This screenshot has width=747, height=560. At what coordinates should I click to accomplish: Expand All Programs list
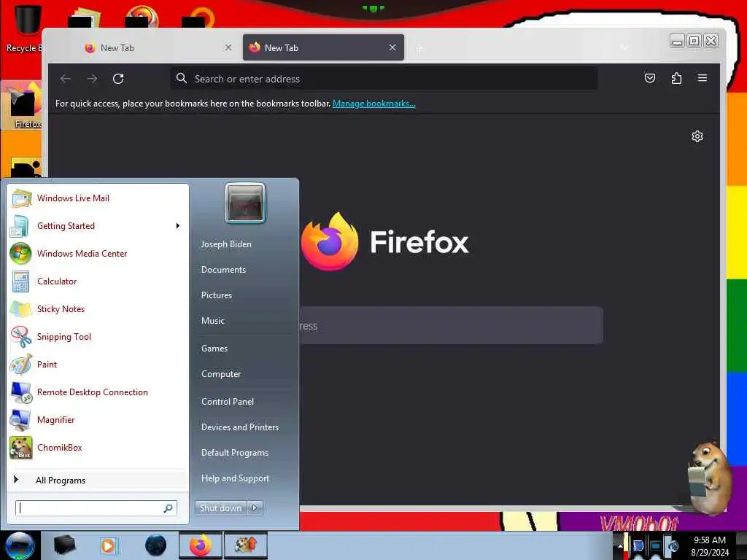(x=98, y=480)
